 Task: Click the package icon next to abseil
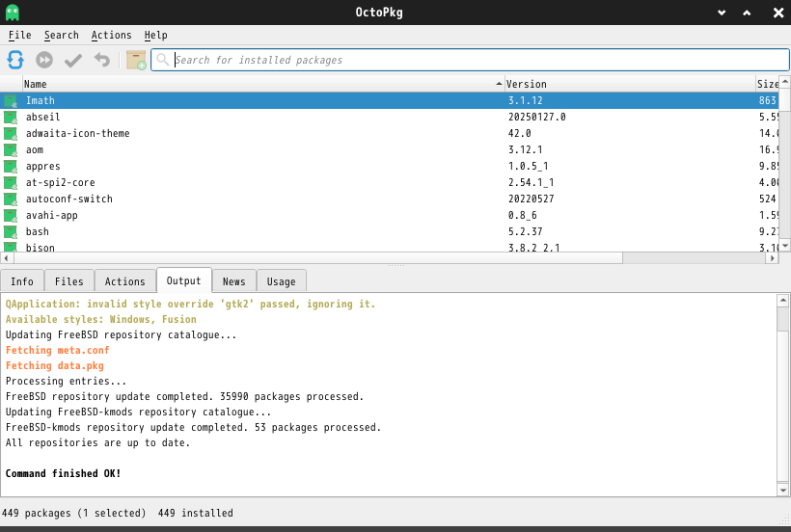[11, 118]
